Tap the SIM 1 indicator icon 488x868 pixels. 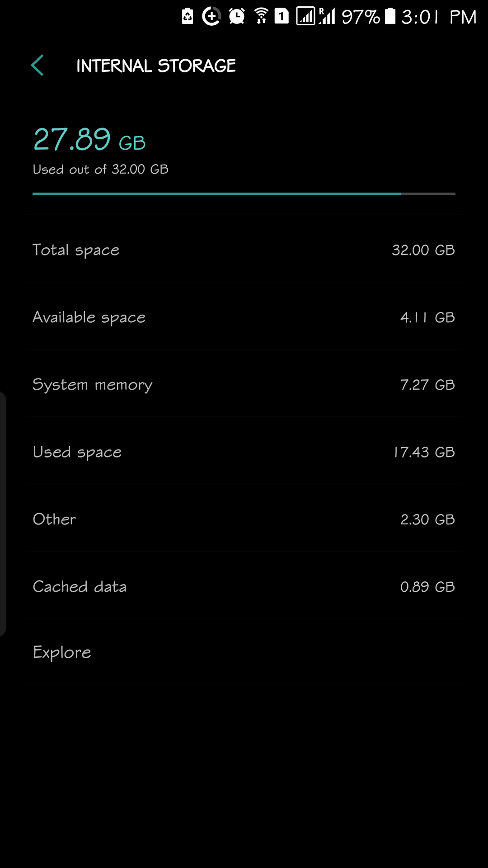tap(282, 17)
